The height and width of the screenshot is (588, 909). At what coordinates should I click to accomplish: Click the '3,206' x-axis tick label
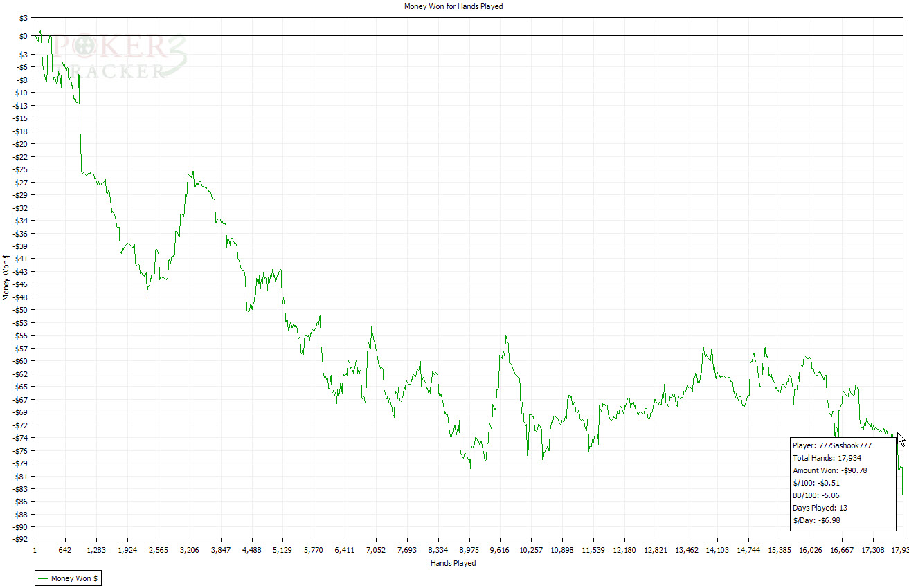[189, 551]
